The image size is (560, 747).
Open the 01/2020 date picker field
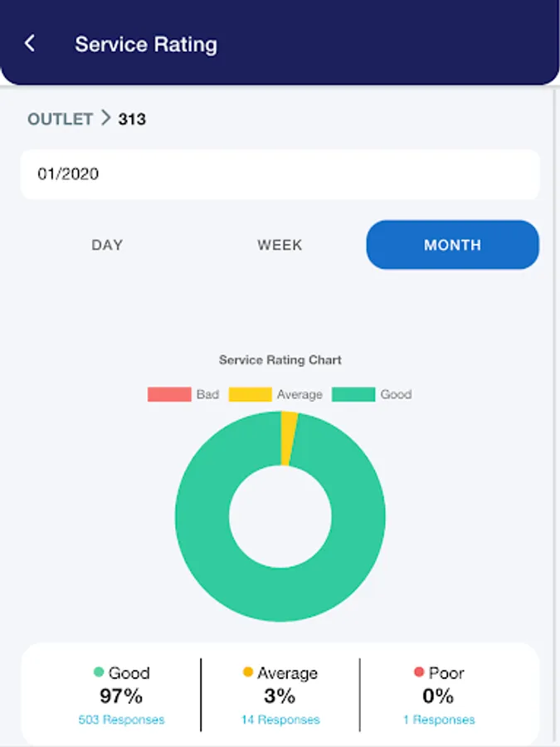pos(280,174)
